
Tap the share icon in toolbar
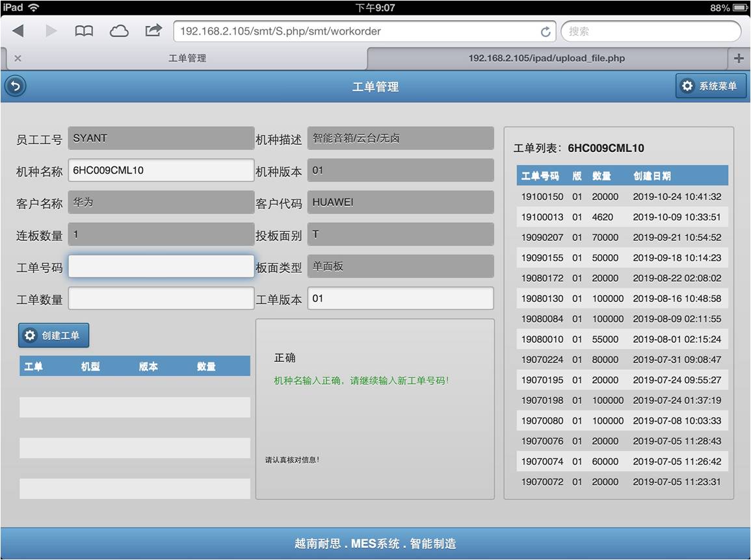pyautogui.click(x=153, y=31)
